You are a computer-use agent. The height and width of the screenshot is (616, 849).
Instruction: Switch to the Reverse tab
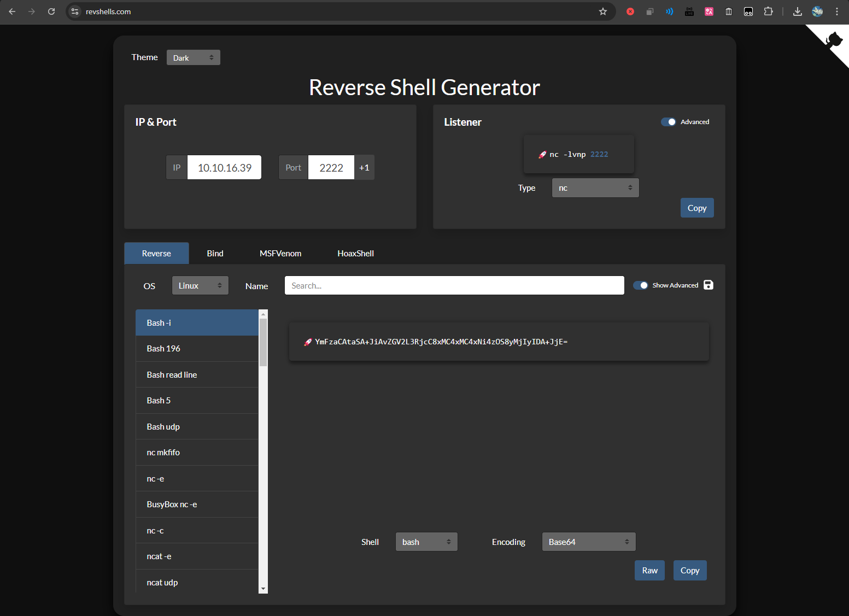(x=156, y=254)
